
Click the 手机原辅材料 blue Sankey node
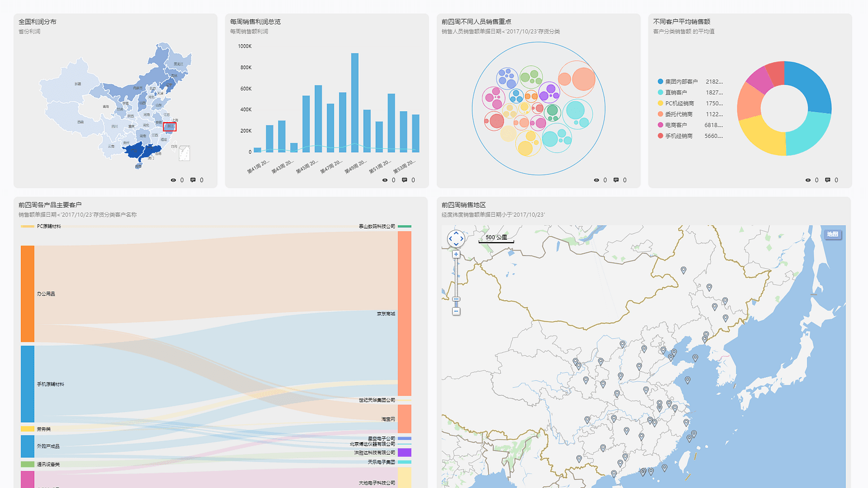coord(28,384)
